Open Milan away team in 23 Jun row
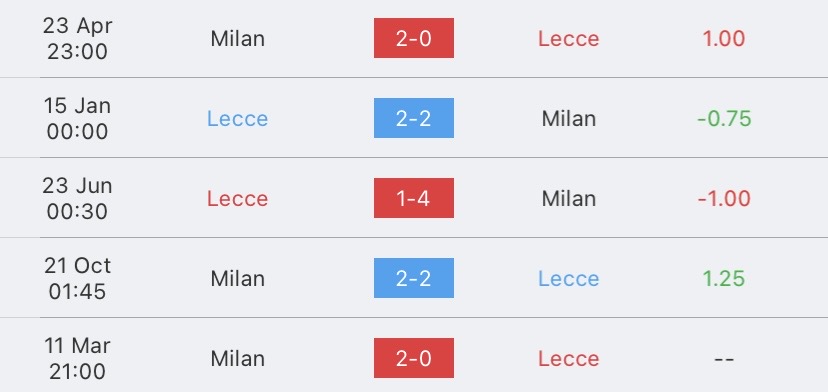This screenshot has width=828, height=392. [x=569, y=199]
